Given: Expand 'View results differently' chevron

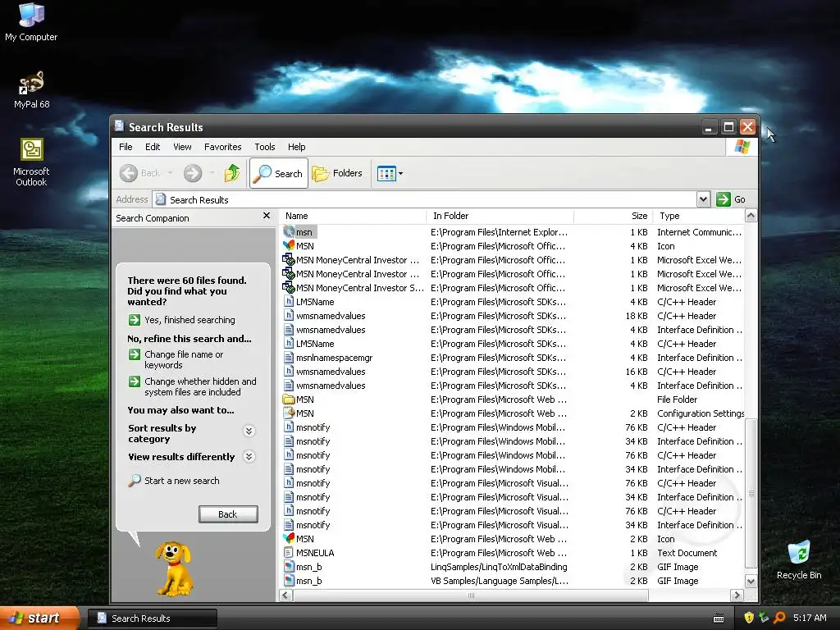Looking at the screenshot, I should pos(249,456).
